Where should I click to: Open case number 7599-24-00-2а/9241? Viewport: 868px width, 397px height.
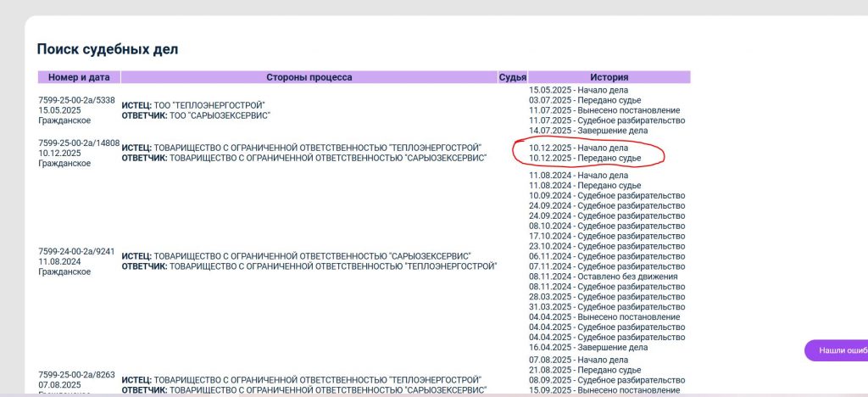[77, 251]
